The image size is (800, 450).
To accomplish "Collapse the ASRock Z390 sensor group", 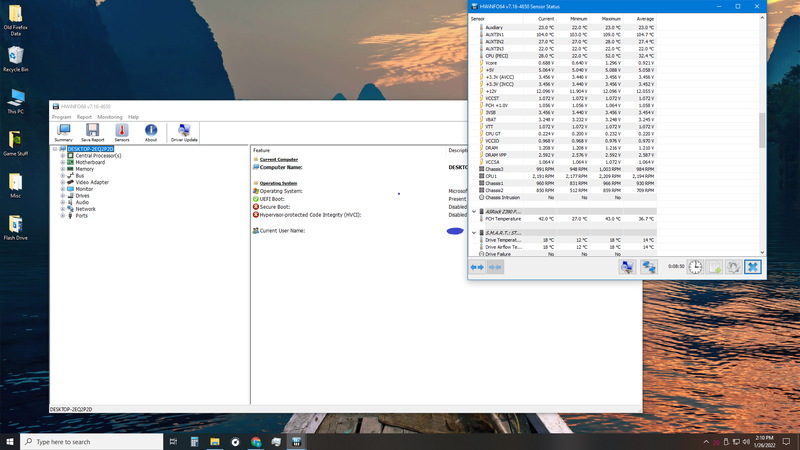I will (x=474, y=211).
